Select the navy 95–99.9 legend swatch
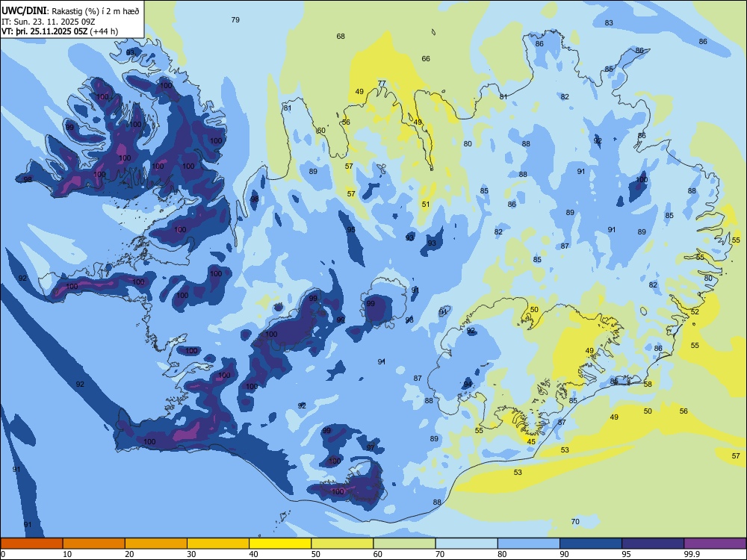The width and height of the screenshot is (747, 560). [x=653, y=544]
